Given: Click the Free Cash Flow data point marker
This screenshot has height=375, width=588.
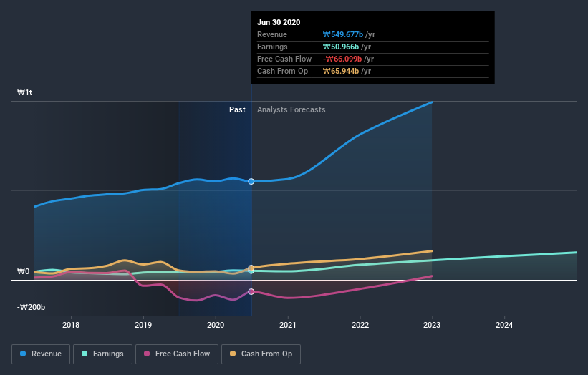Looking at the screenshot, I should tap(251, 291).
